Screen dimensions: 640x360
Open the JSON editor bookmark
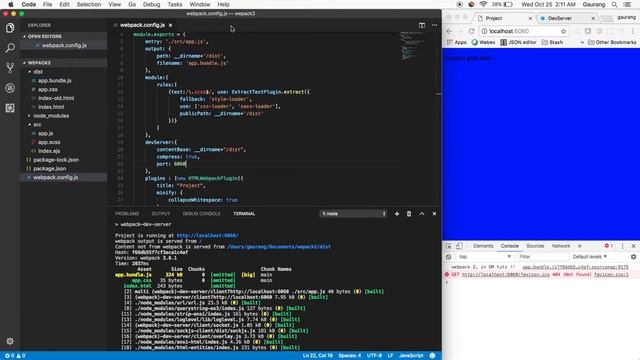(518, 42)
